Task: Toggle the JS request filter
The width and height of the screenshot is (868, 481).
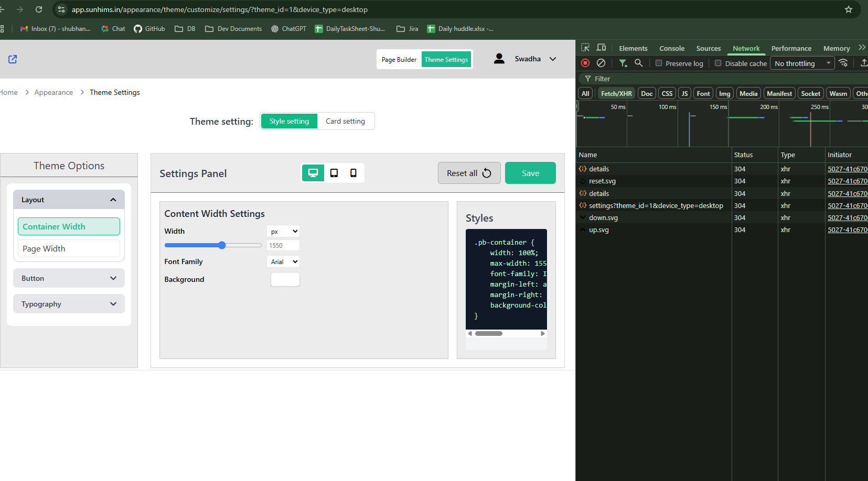Action: 684,93
